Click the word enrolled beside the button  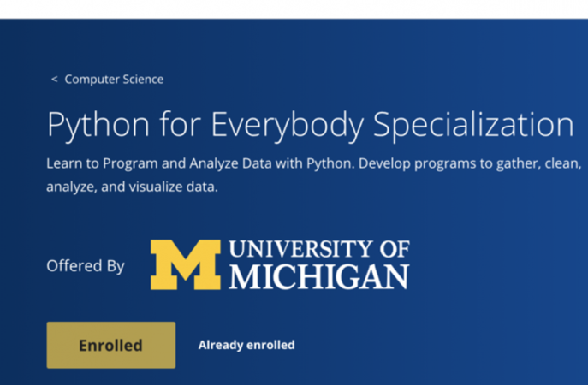270,345
